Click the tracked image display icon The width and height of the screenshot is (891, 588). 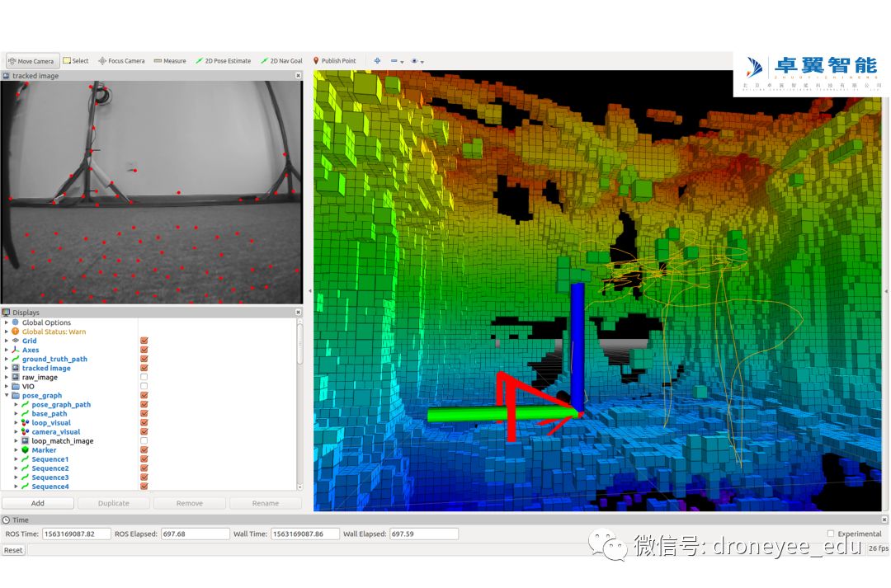tap(16, 368)
